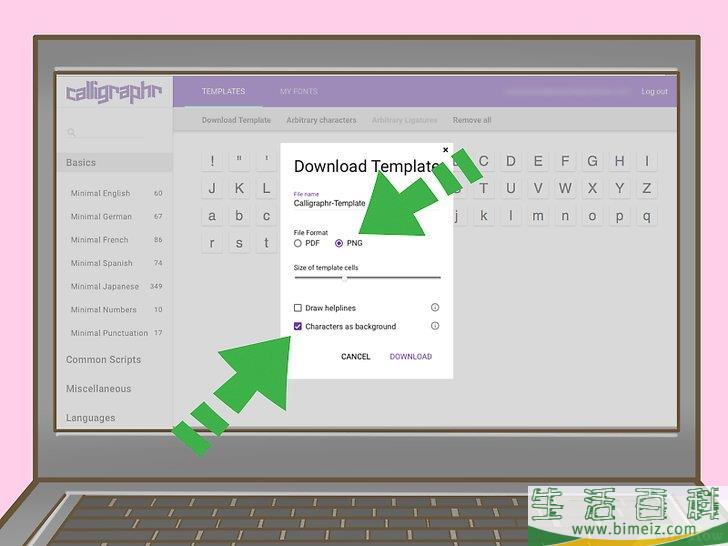Click the exclamation mark character cell
The image size is (728, 546).
(212, 161)
